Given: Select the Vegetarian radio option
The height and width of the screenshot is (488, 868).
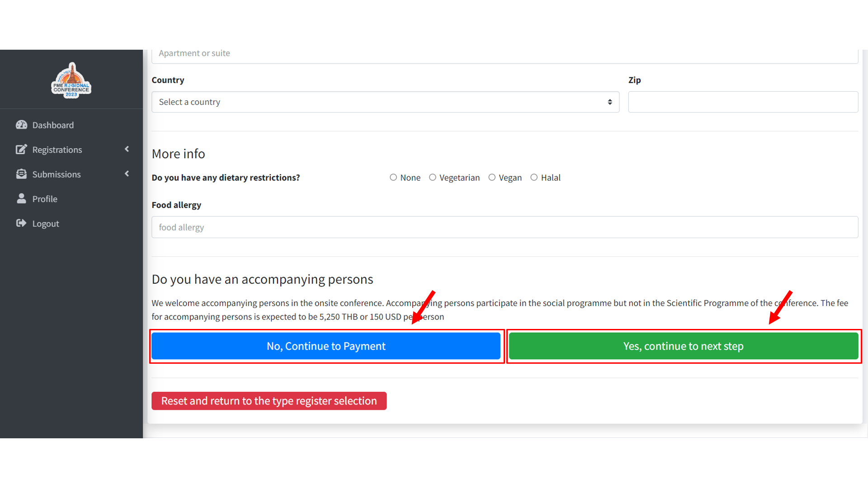Looking at the screenshot, I should click(x=433, y=178).
